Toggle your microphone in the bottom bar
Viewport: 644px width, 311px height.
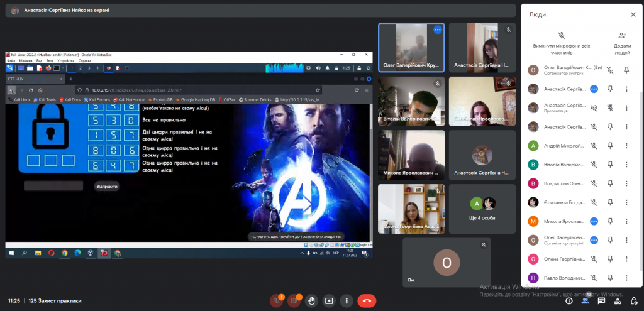[277, 301]
